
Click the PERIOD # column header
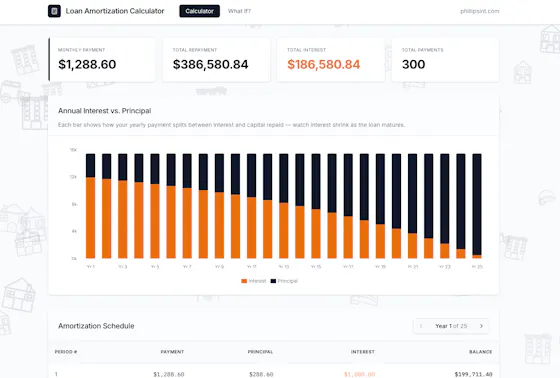[66, 352]
